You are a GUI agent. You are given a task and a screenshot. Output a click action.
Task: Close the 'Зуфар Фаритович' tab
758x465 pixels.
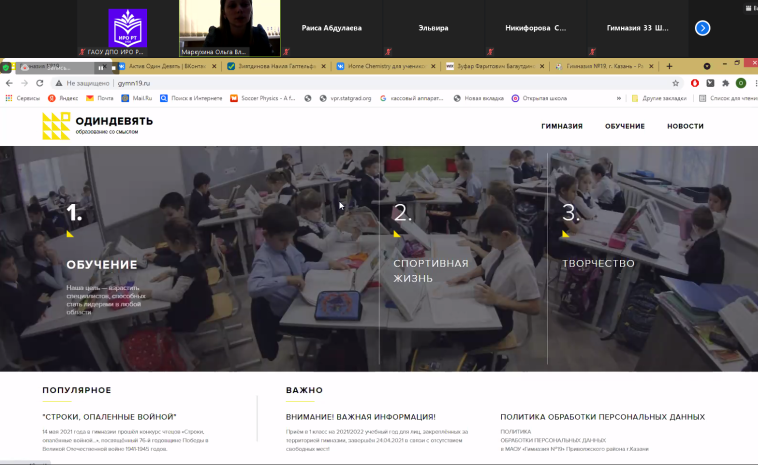542,66
